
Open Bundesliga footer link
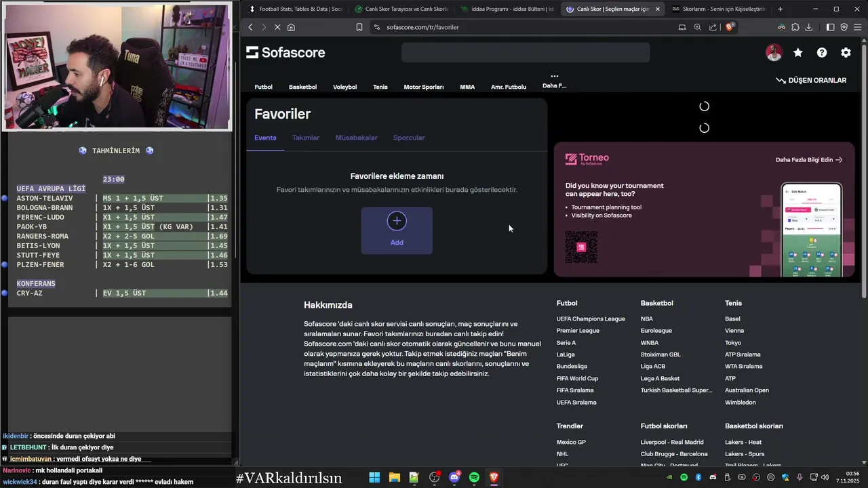point(572,367)
